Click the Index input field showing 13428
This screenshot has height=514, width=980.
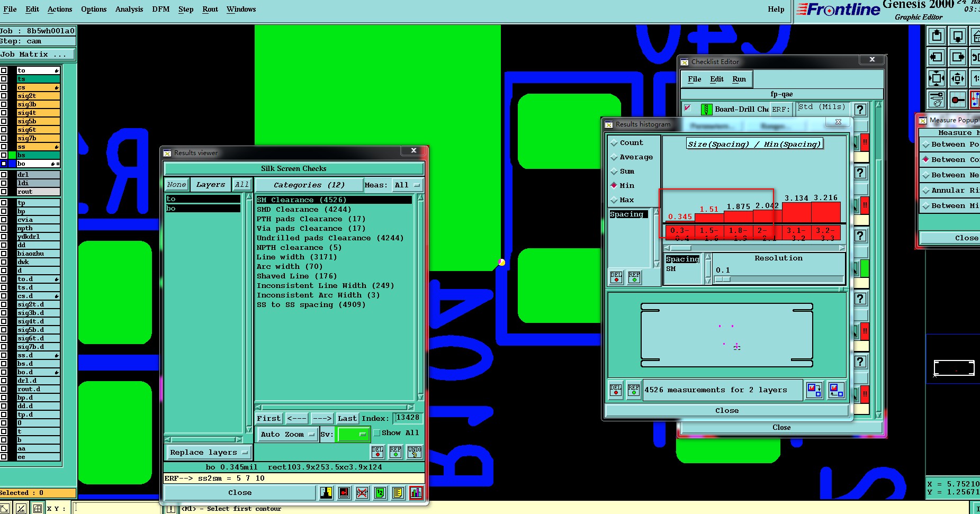407,418
